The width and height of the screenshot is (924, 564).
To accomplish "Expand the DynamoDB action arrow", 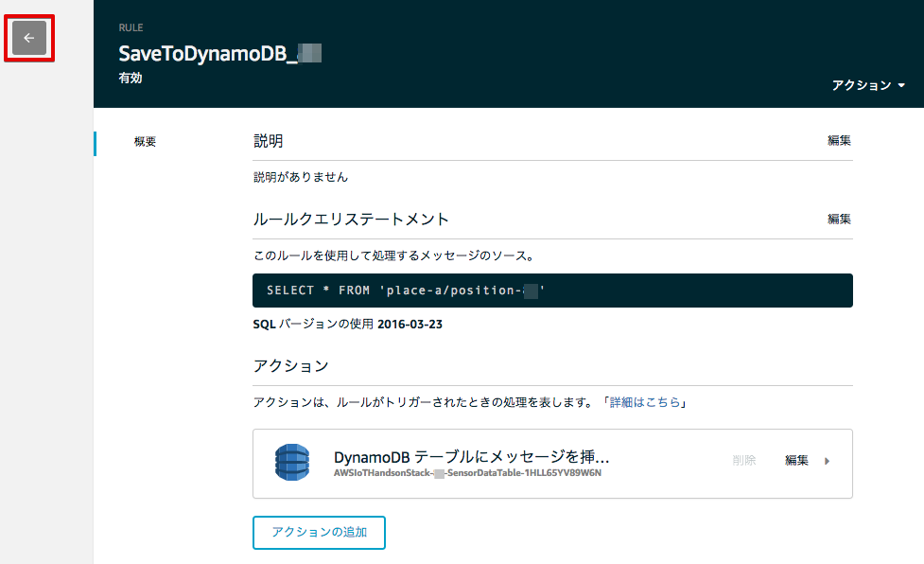I will pyautogui.click(x=827, y=461).
